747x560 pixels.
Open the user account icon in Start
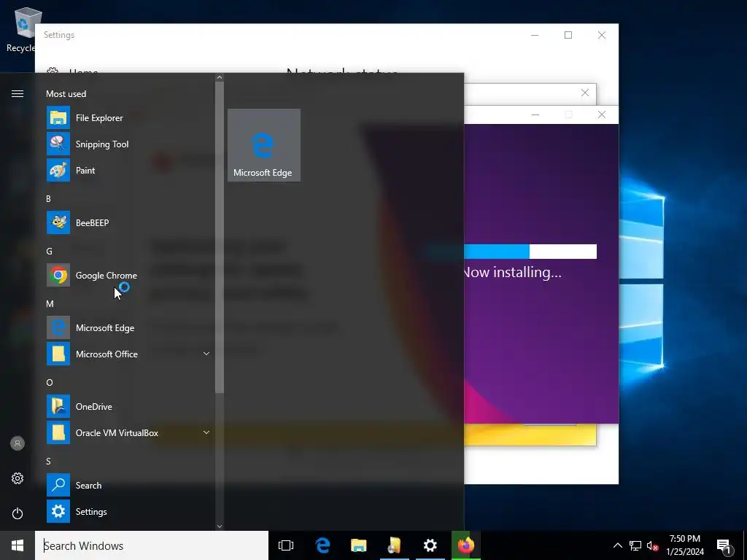(18, 443)
